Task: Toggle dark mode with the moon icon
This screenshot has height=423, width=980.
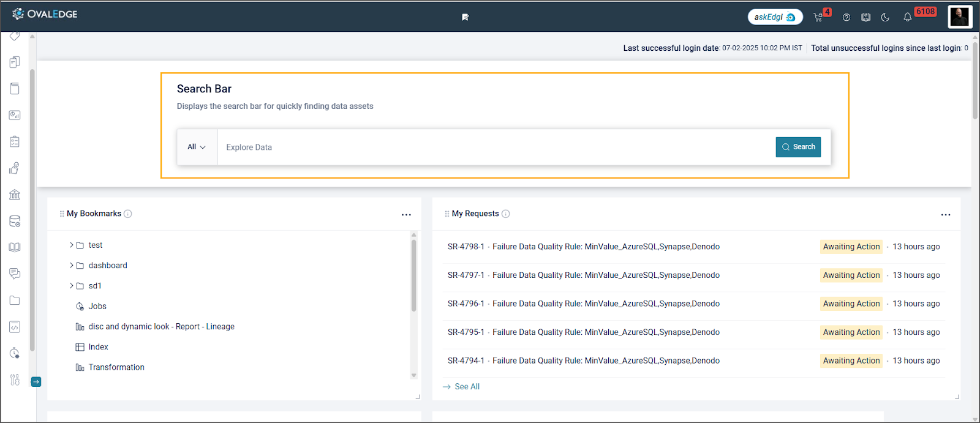Action: pos(885,17)
